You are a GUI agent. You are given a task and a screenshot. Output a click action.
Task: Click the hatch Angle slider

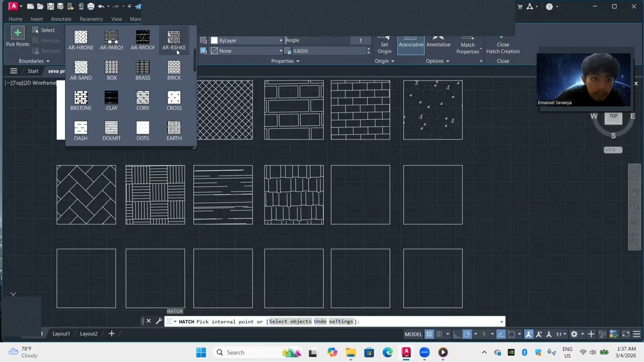pos(317,40)
